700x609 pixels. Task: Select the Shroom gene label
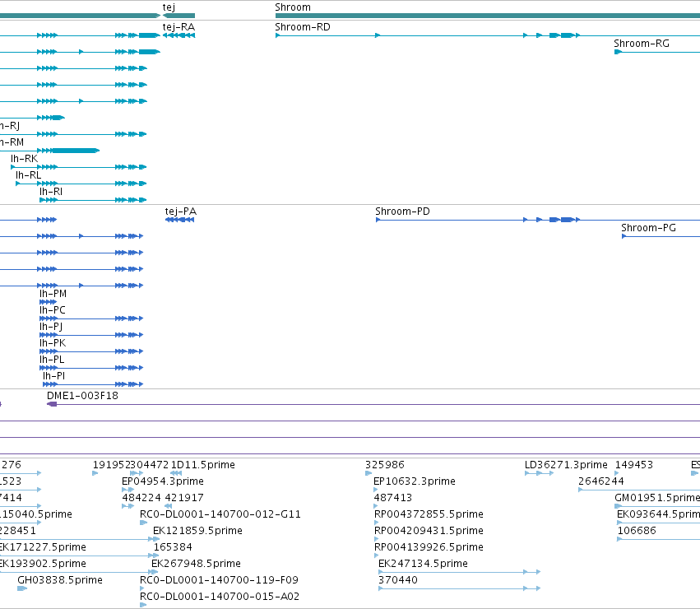293,7
